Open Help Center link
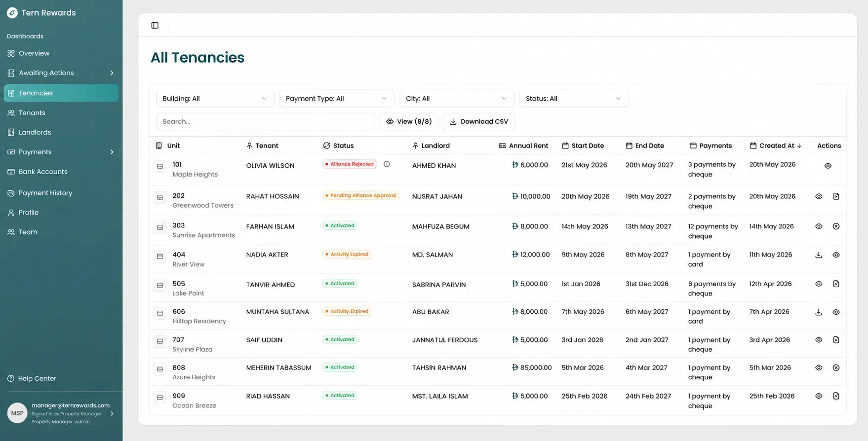868x441 pixels. pyautogui.click(x=32, y=378)
